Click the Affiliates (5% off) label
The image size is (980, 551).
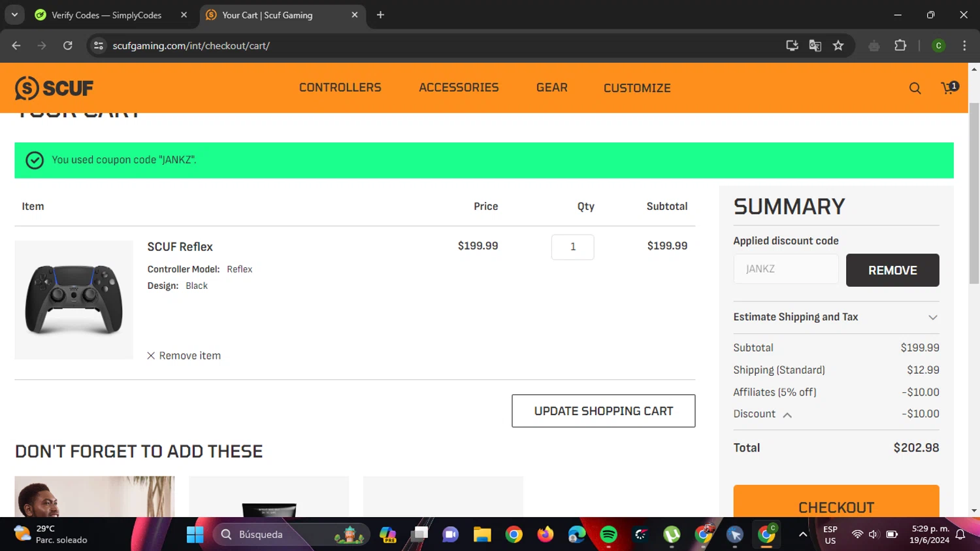click(x=775, y=392)
